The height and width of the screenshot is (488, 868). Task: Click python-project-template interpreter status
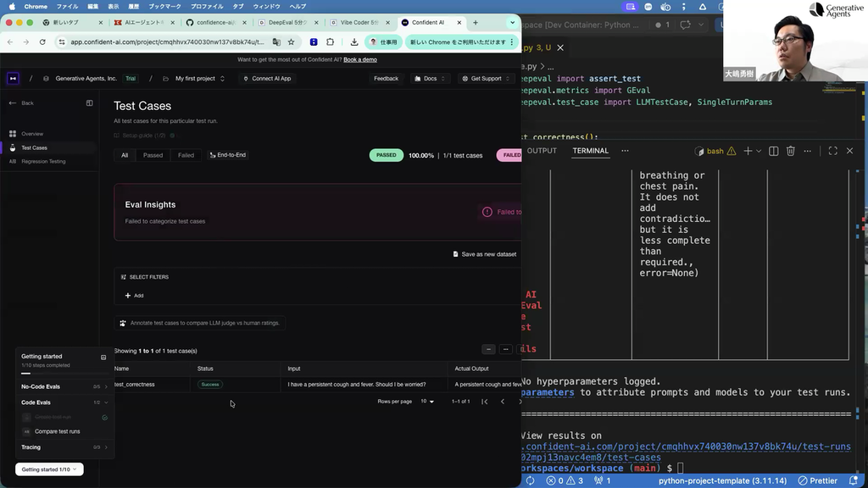[722, 481]
